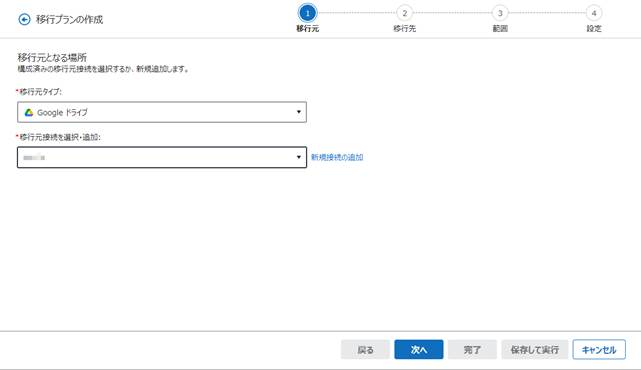Go to step 4 設定 in the wizard
Viewport: 641px width, 370px height.
tap(594, 13)
